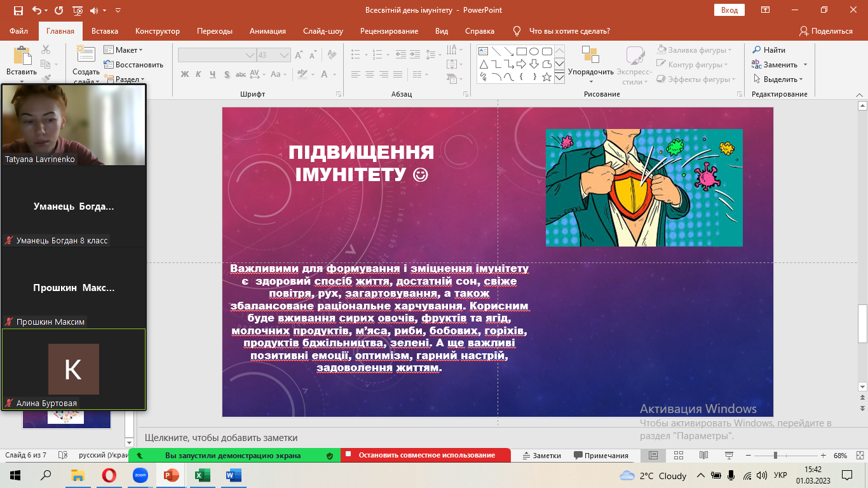Toggle center text alignment
868x488 pixels.
[x=370, y=74]
